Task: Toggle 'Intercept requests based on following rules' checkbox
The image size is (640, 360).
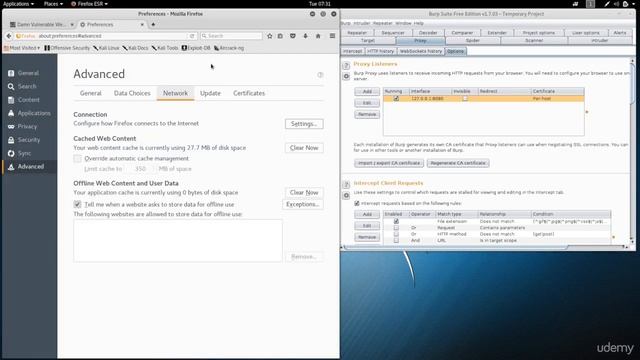Action: pos(357,203)
